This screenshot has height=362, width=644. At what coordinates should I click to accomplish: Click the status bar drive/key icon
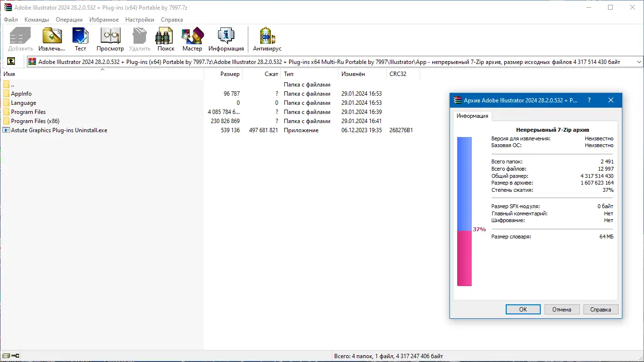point(11,357)
